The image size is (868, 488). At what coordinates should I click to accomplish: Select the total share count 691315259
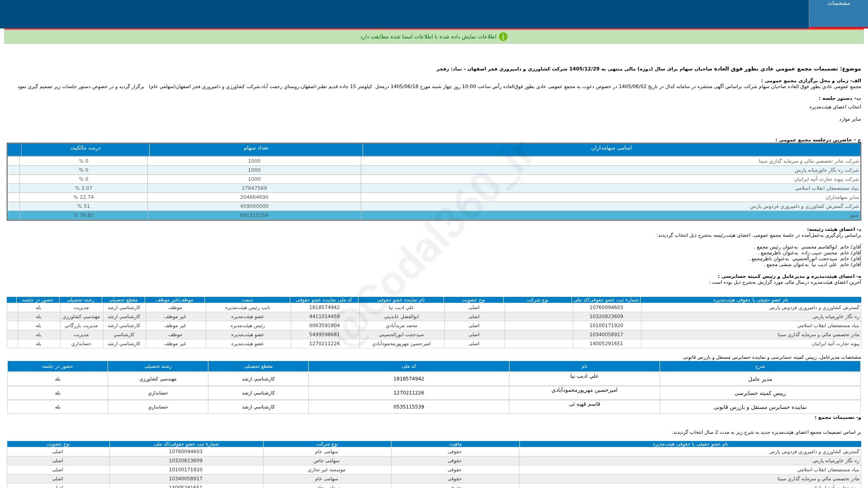[x=254, y=216]
